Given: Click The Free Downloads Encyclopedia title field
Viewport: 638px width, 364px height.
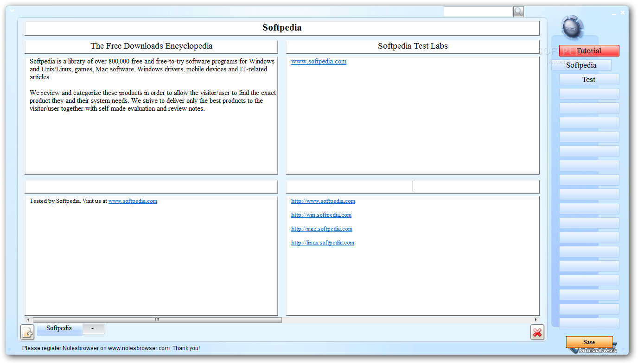Looking at the screenshot, I should coord(151,46).
